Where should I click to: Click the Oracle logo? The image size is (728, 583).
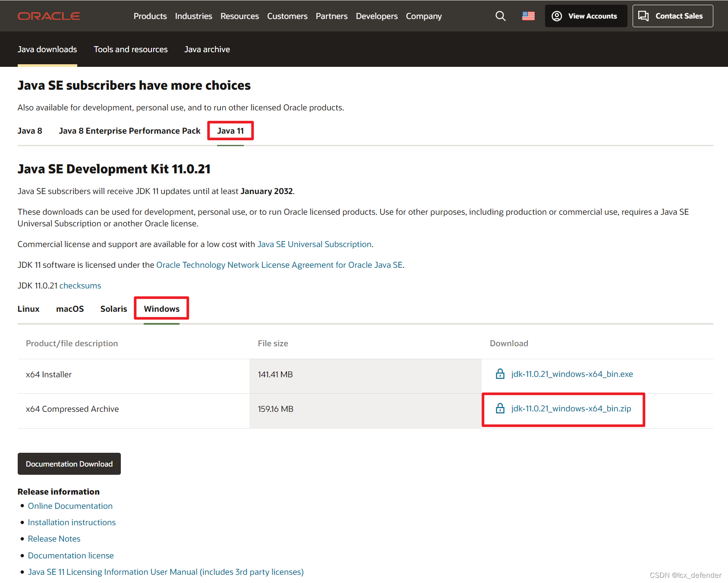tap(49, 16)
